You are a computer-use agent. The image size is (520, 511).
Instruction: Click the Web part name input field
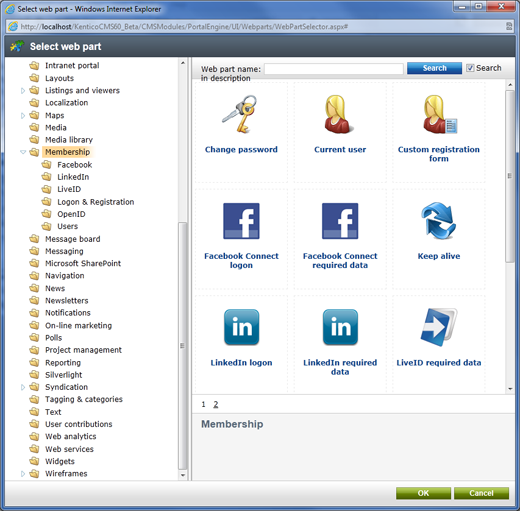334,69
